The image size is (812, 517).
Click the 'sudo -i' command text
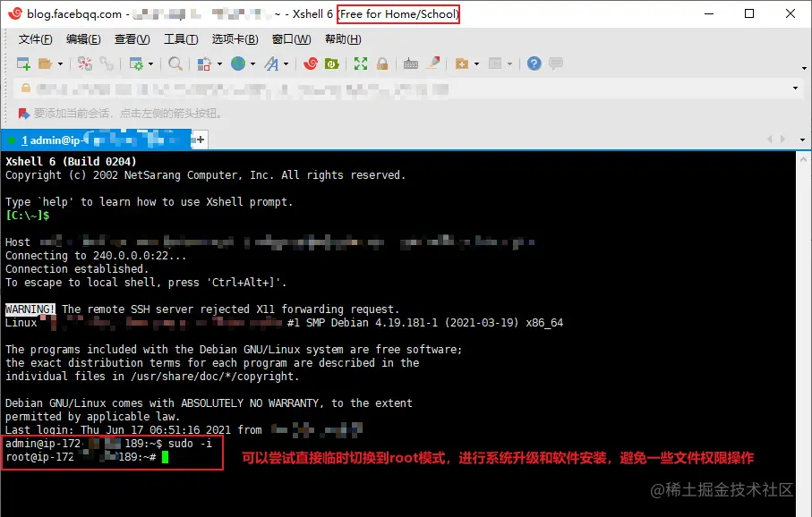[190, 444]
